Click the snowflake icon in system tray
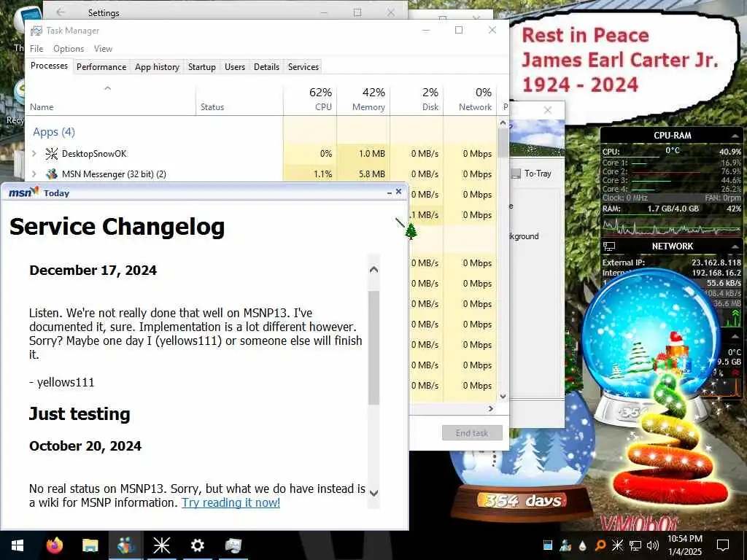 (617, 545)
